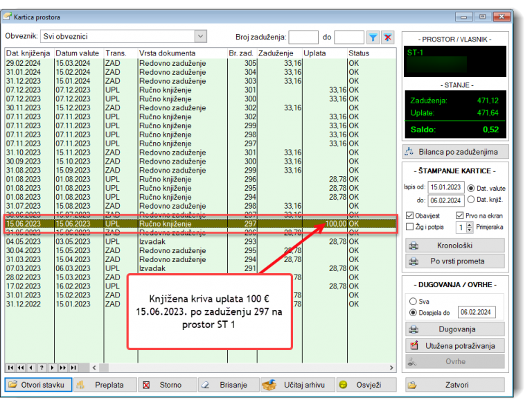The width and height of the screenshot is (532, 407).
Task: Step to previous record arrow
Action: pos(31,367)
